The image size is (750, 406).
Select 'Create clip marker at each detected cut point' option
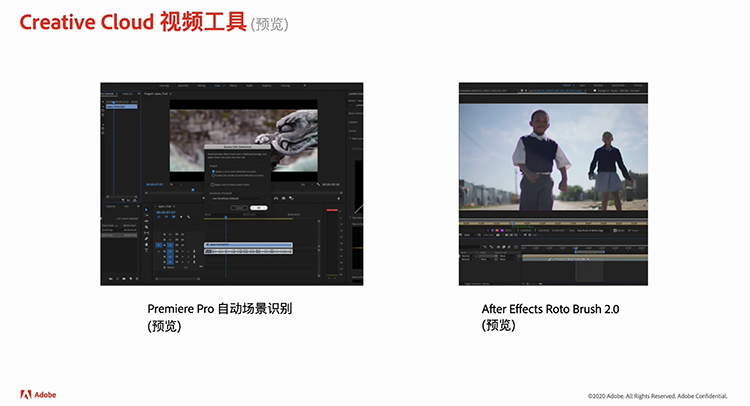coord(237,176)
